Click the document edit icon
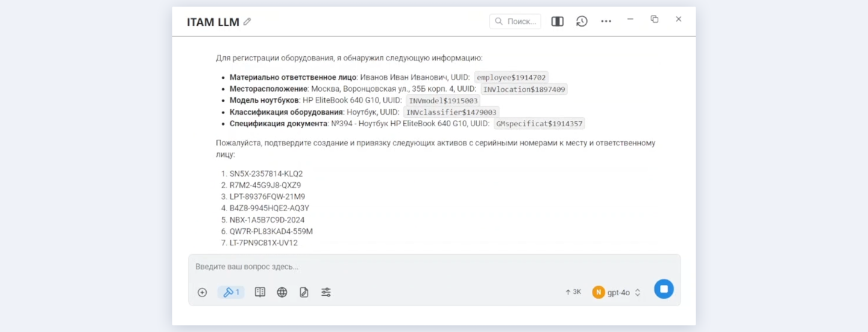868x332 pixels. point(304,293)
